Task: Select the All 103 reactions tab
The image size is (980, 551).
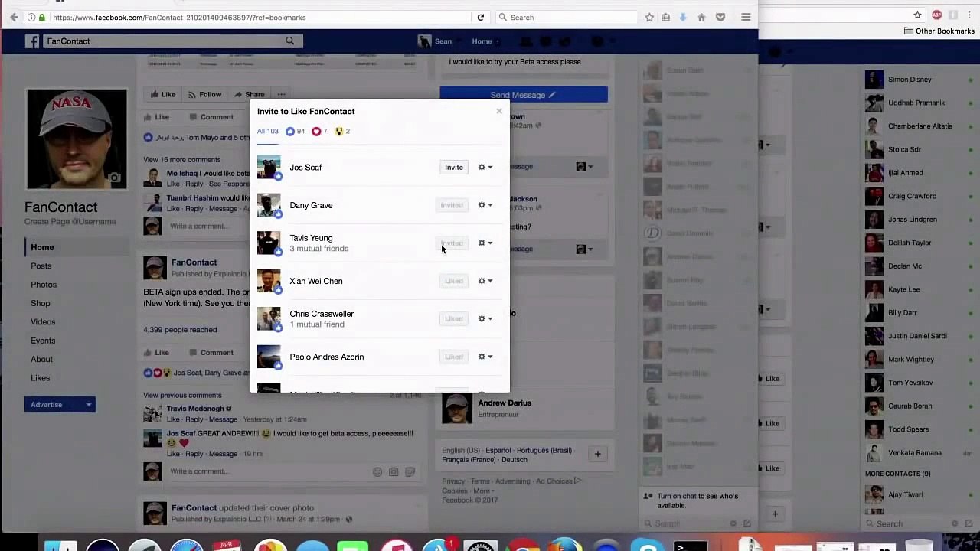Action: coord(267,132)
